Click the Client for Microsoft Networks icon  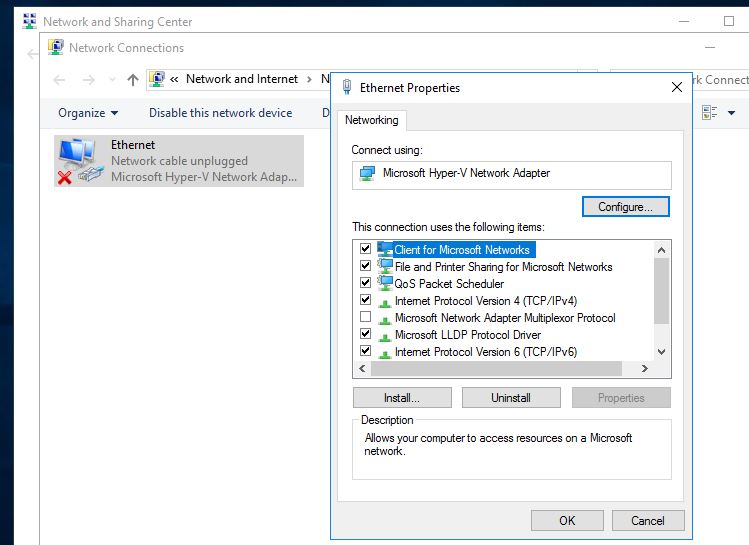[x=385, y=249]
